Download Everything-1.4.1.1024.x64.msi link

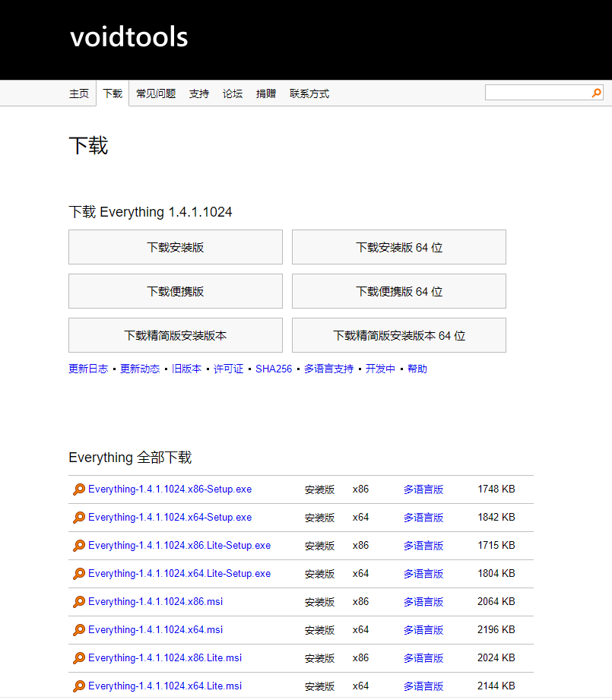[155, 630]
